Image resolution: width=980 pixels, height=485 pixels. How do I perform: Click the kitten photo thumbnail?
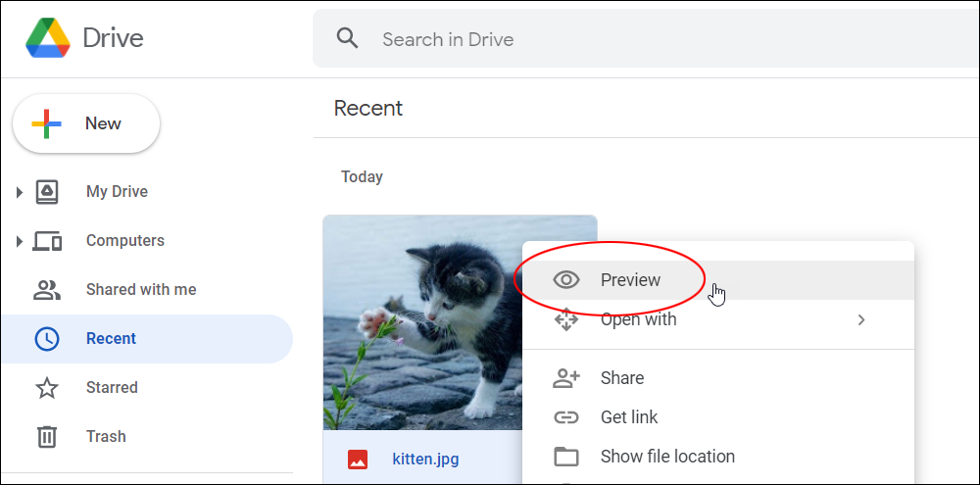tap(422, 322)
